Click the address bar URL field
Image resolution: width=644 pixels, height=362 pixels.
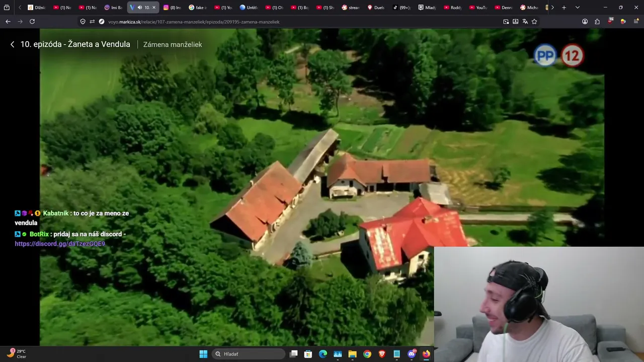302,22
